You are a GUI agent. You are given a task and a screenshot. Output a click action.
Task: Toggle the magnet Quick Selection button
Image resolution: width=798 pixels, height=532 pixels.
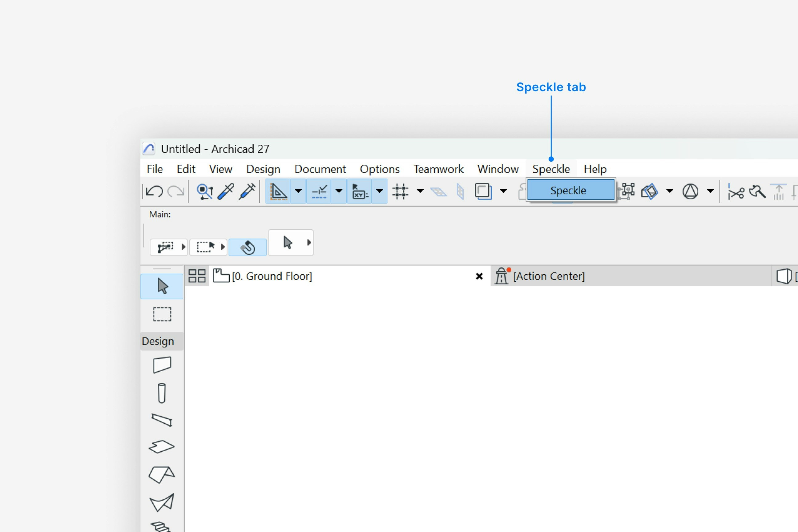tap(248, 247)
